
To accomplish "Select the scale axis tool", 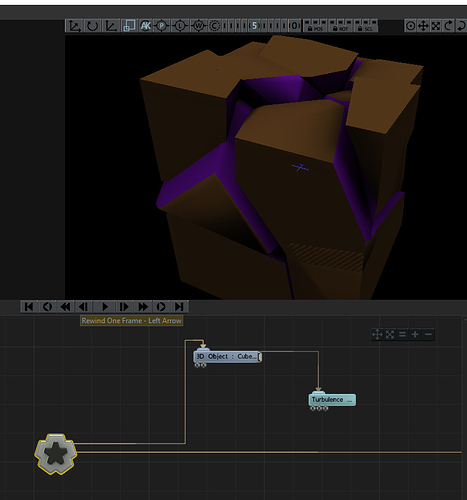I will tap(110, 26).
